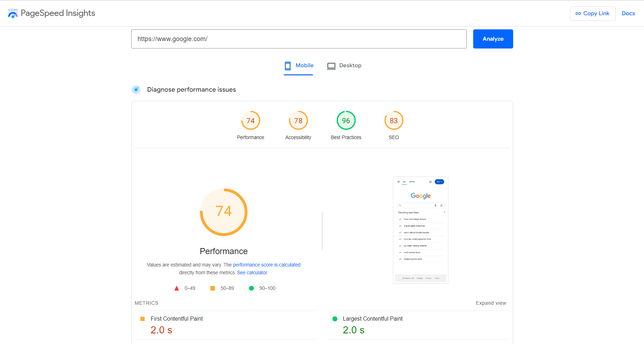Click the Diagnose performance issues radar icon
The width and height of the screenshot is (644, 344).
coord(136,90)
